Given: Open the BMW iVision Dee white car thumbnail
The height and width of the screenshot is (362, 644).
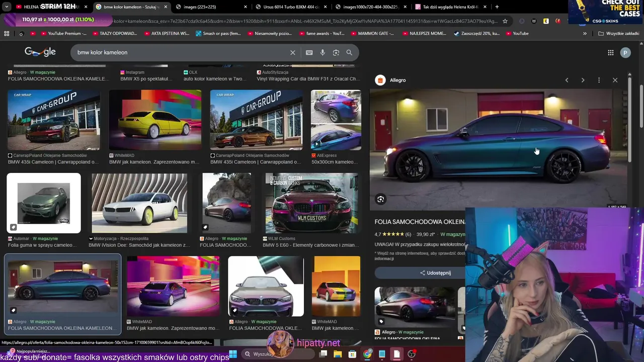Looking at the screenshot, I should 139,203.
